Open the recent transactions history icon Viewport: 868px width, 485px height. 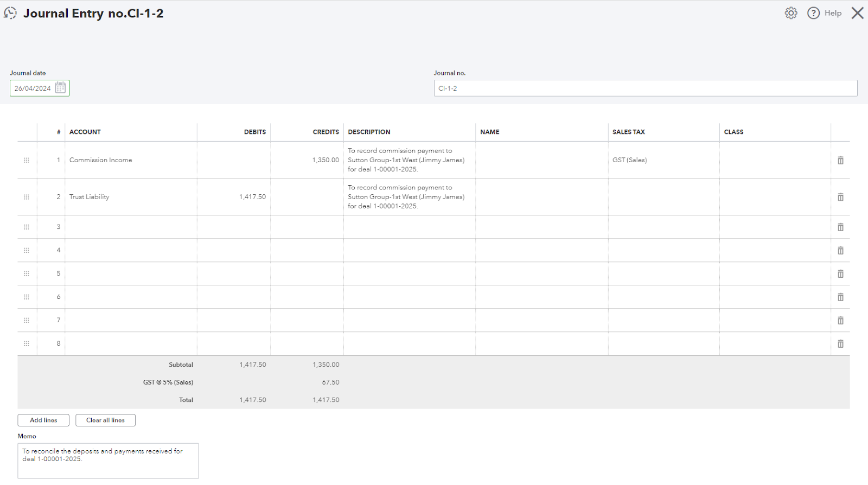coord(10,13)
